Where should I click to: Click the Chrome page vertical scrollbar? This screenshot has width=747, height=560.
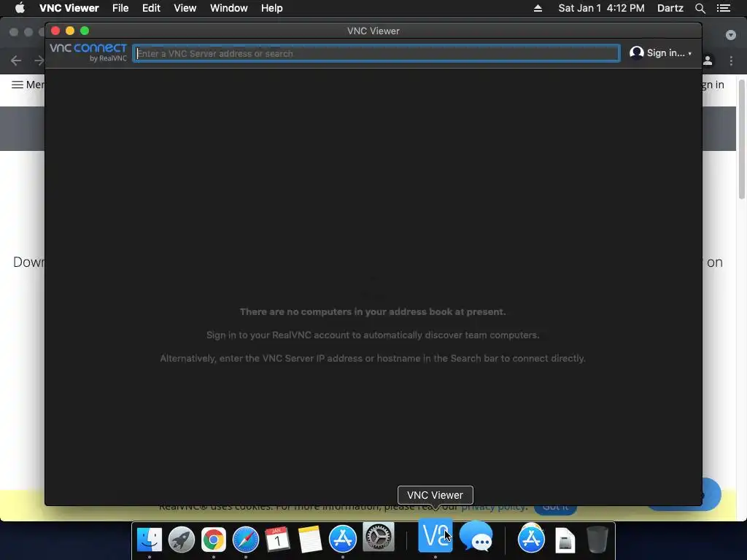[741, 139]
